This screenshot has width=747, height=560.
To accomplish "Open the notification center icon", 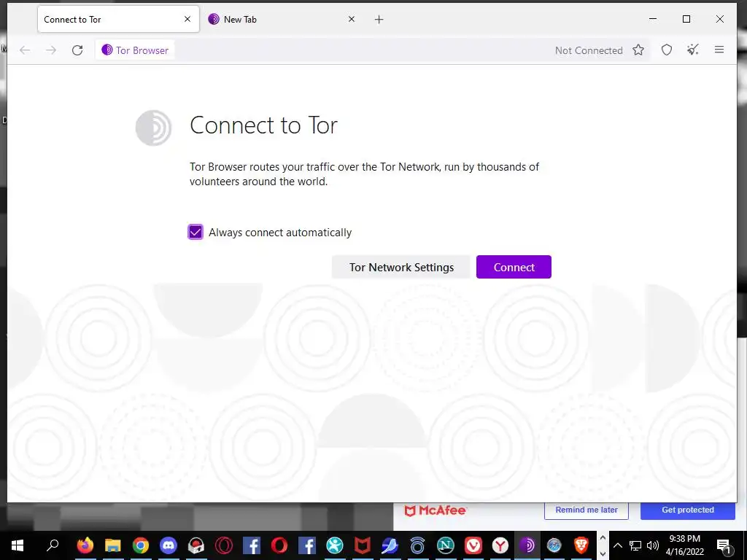I will (x=724, y=545).
